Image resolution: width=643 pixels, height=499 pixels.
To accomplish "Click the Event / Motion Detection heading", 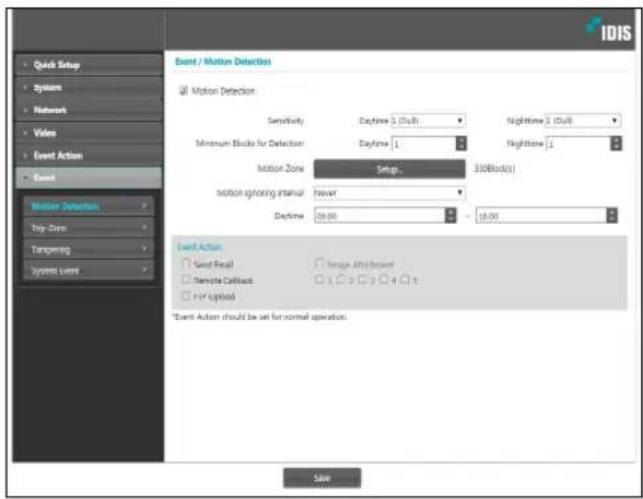I will pos(223,62).
